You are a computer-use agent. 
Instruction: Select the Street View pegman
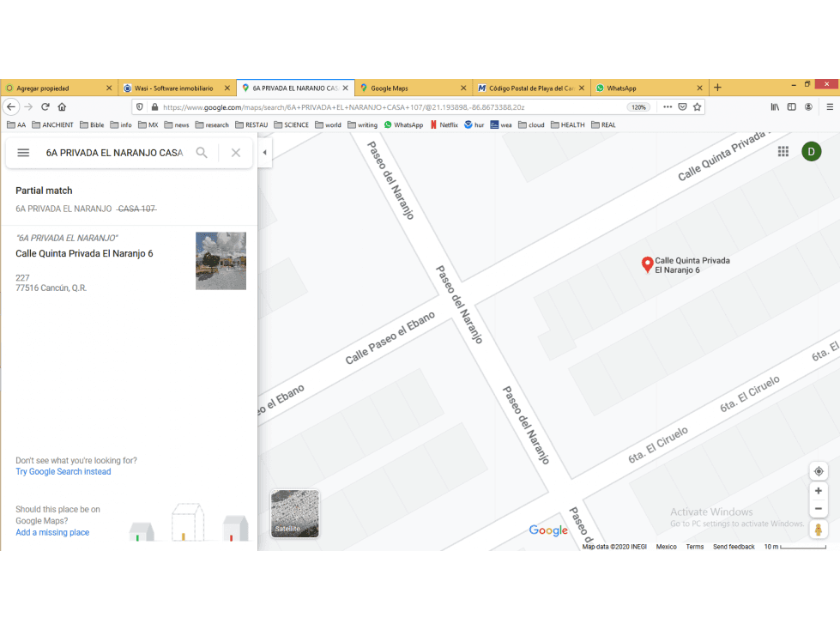point(818,530)
